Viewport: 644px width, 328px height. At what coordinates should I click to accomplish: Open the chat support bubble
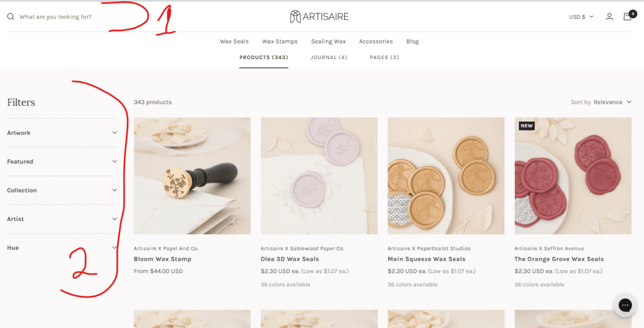pyautogui.click(x=625, y=305)
